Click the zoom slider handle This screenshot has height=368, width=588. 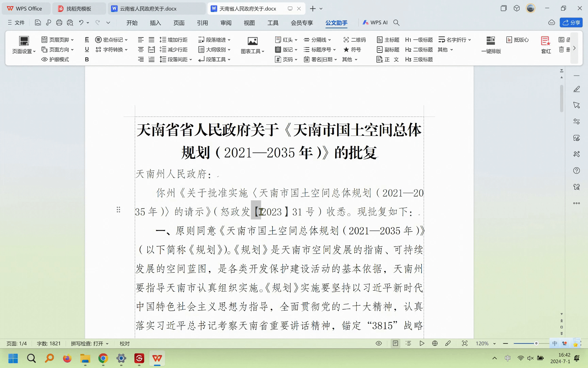pyautogui.click(x=536, y=343)
